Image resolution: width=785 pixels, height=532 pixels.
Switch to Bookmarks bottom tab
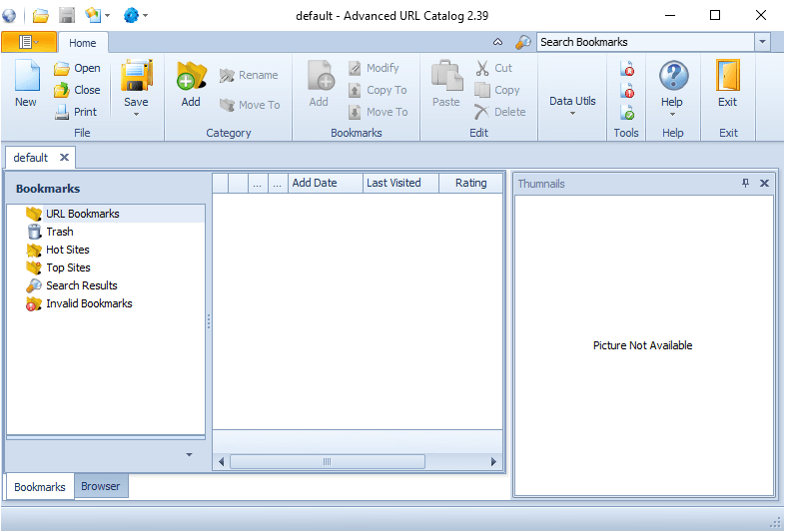pos(40,487)
